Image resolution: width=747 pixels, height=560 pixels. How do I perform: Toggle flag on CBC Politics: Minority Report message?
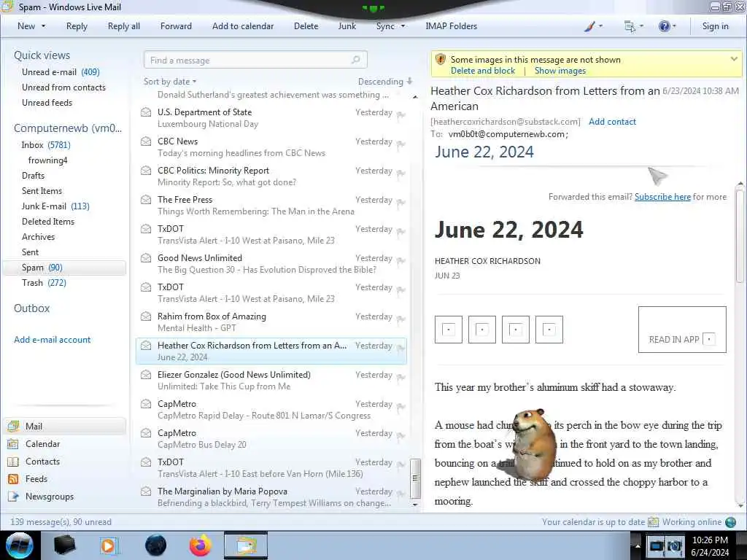coord(401,173)
